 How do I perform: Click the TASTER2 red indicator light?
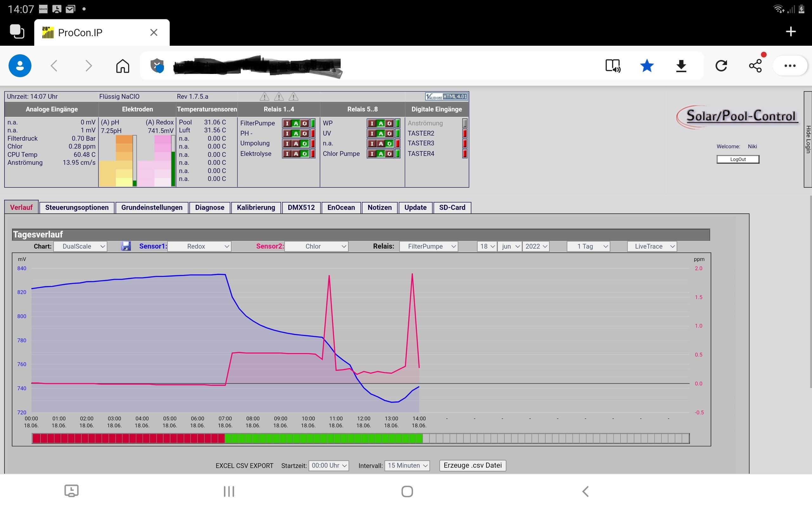pos(465,133)
